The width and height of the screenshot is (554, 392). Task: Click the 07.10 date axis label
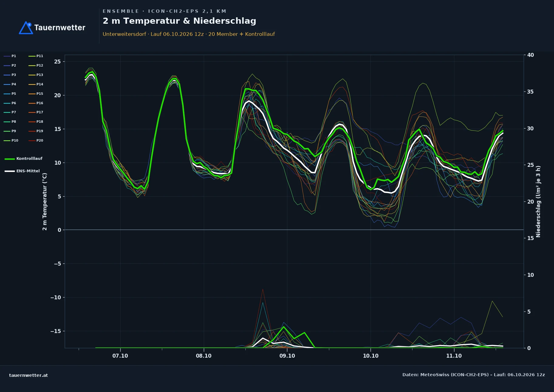(x=120, y=356)
